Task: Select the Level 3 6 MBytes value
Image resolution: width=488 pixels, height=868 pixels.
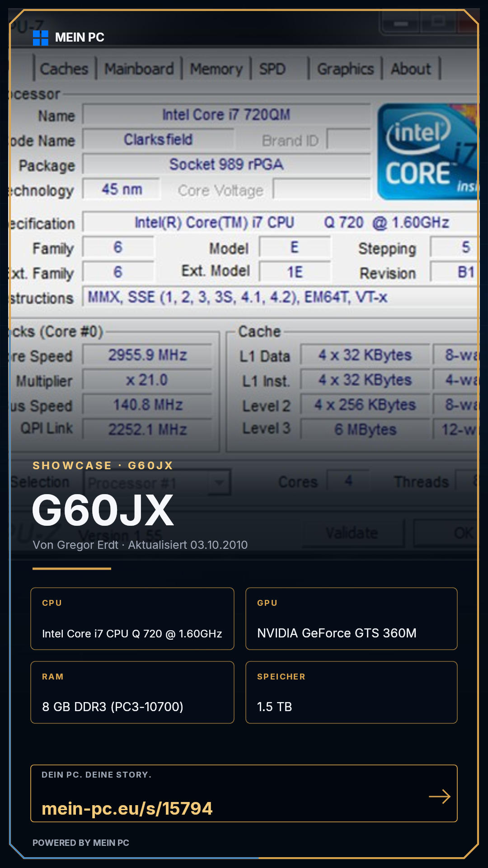Action: [x=365, y=429]
